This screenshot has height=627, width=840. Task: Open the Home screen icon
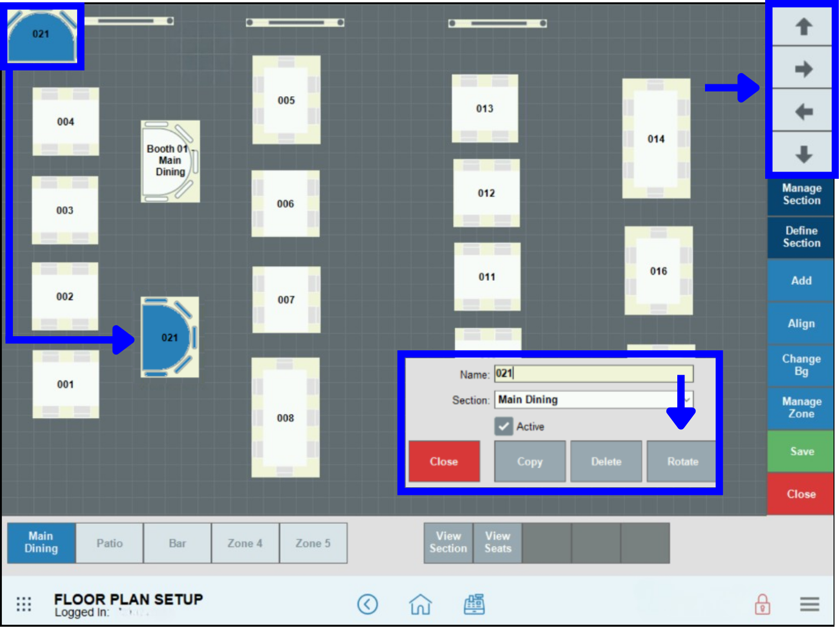tap(420, 604)
